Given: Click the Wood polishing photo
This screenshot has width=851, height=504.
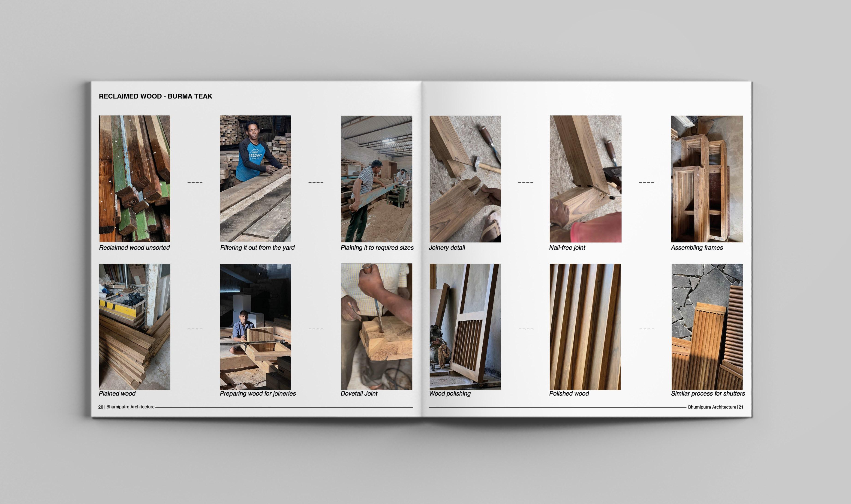Looking at the screenshot, I should pyautogui.click(x=465, y=327).
